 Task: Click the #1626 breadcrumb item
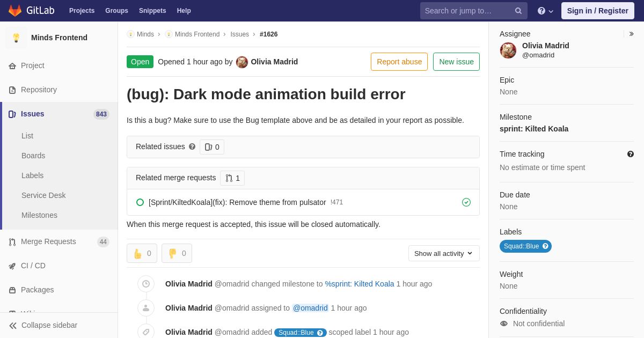[269, 34]
